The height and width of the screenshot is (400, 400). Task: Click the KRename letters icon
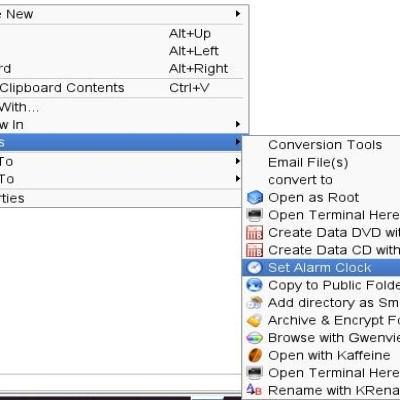tap(255, 390)
